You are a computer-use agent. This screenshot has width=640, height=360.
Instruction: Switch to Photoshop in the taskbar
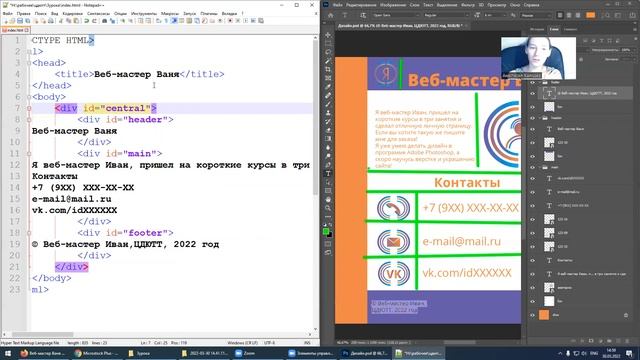pyautogui.click(x=365, y=353)
